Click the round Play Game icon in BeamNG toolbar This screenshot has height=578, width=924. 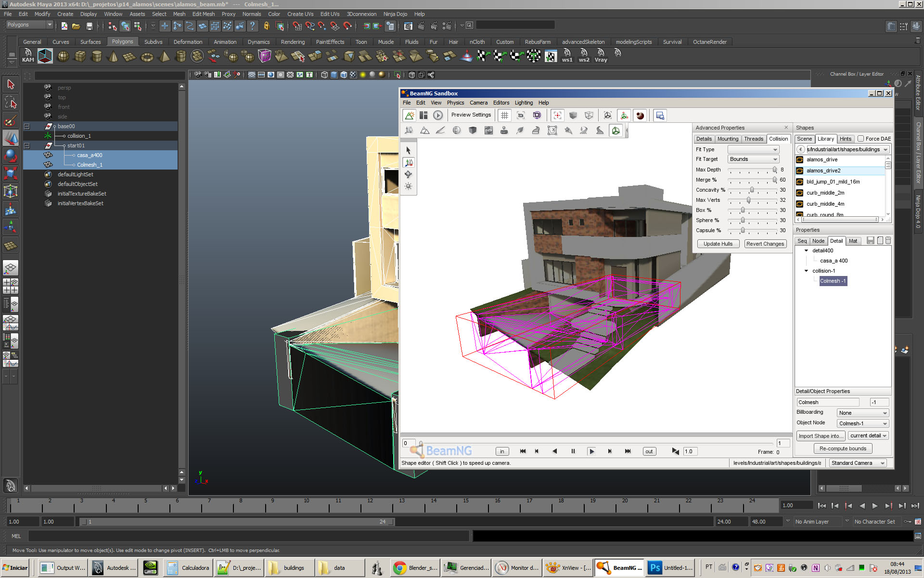pyautogui.click(x=437, y=115)
